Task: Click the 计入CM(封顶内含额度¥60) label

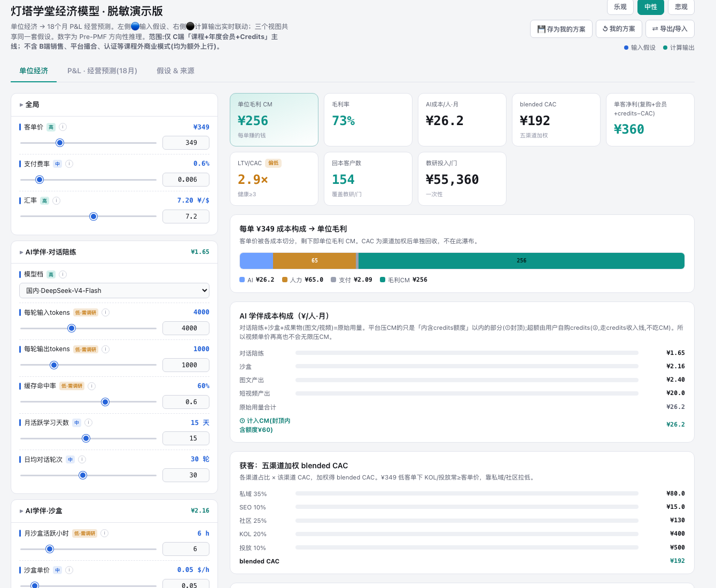Action: click(x=265, y=425)
